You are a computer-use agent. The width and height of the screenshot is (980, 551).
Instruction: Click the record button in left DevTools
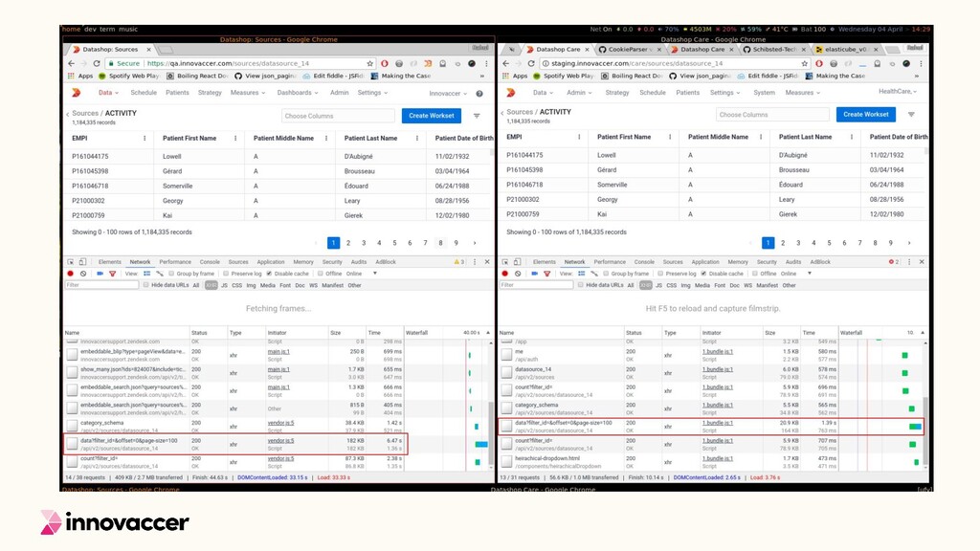point(71,274)
